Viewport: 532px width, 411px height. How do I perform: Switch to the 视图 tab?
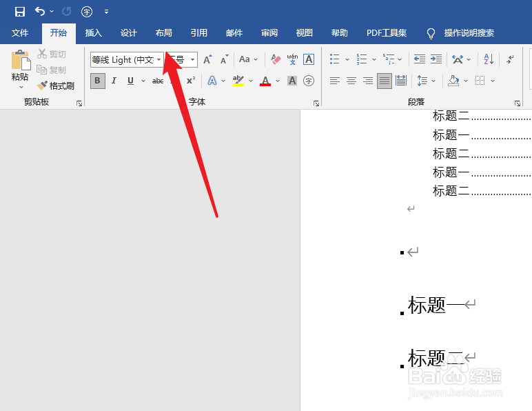(305, 33)
